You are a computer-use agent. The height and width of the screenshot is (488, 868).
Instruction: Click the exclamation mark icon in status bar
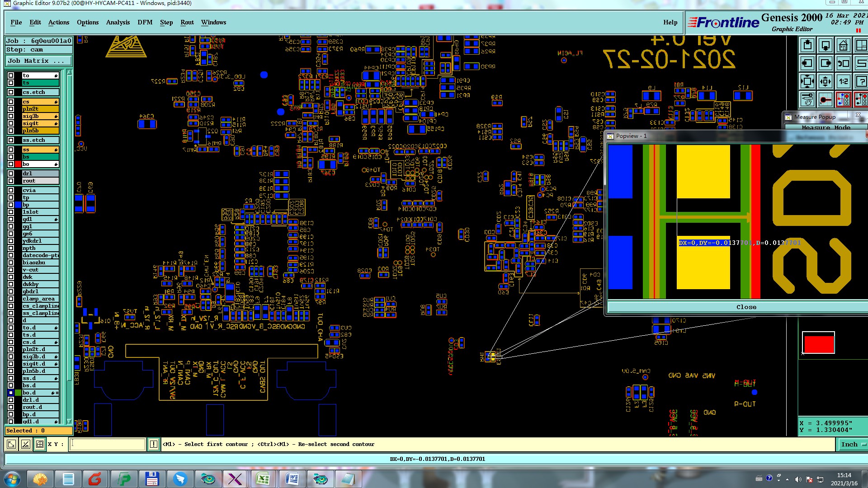pos(154,444)
